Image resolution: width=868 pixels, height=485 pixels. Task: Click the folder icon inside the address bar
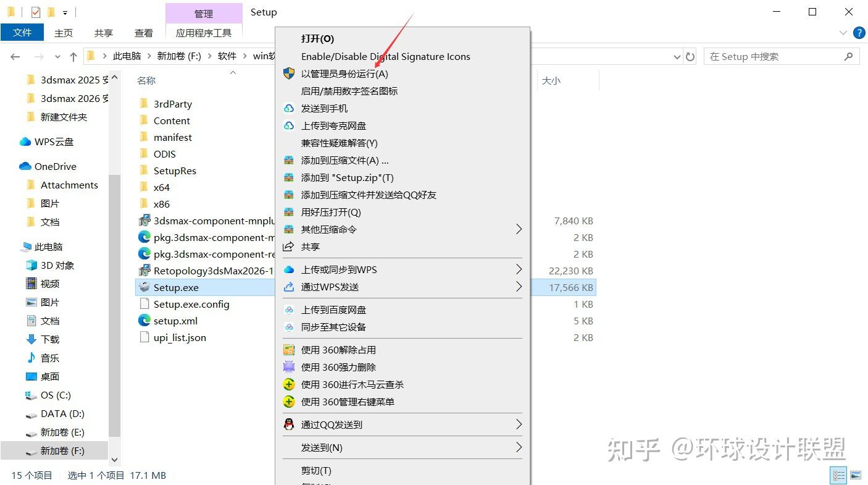(x=92, y=56)
